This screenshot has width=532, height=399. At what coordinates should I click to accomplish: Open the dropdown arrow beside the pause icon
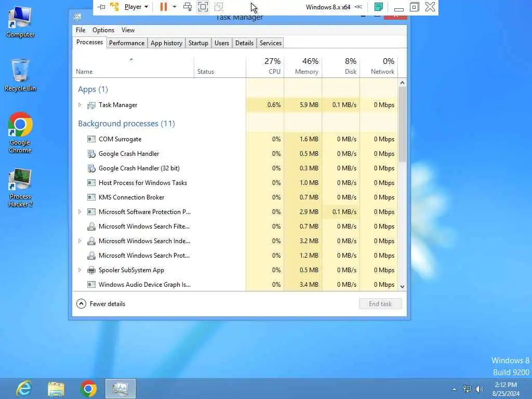click(x=175, y=7)
